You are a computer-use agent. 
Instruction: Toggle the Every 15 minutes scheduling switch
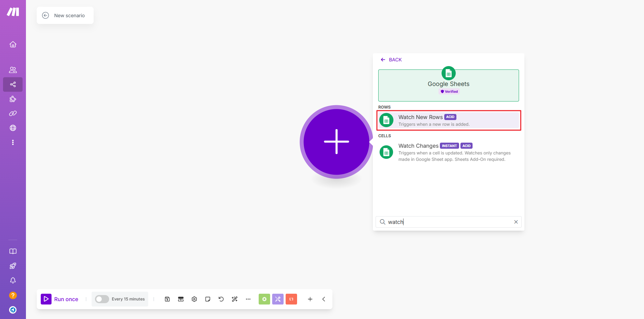point(102,299)
